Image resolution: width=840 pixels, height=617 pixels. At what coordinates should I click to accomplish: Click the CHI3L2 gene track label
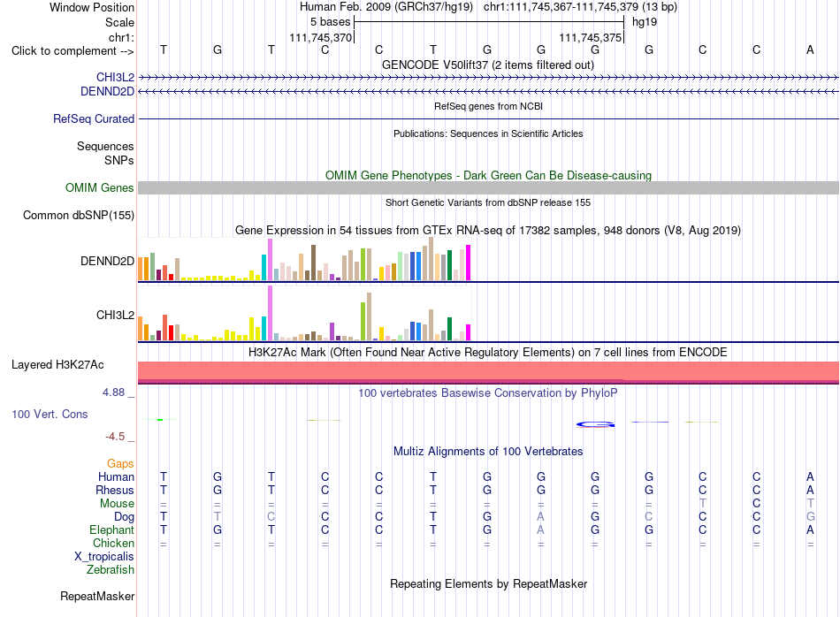[x=115, y=77]
